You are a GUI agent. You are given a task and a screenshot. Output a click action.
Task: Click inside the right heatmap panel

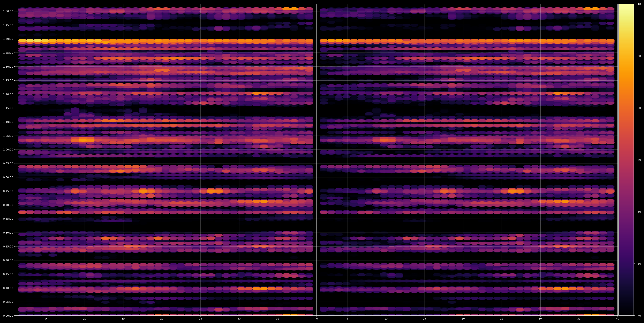pos(467,160)
